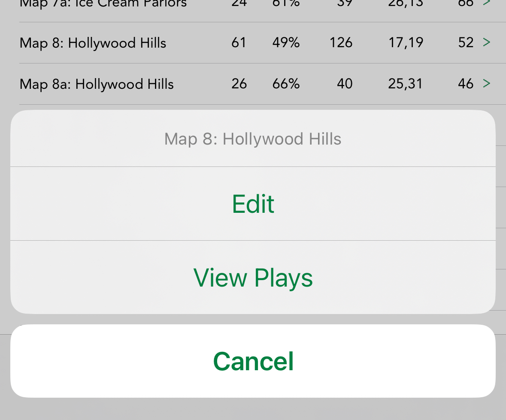Tap the 17,19 value in Map 8 row
This screenshot has width=506, height=420.
tap(406, 43)
